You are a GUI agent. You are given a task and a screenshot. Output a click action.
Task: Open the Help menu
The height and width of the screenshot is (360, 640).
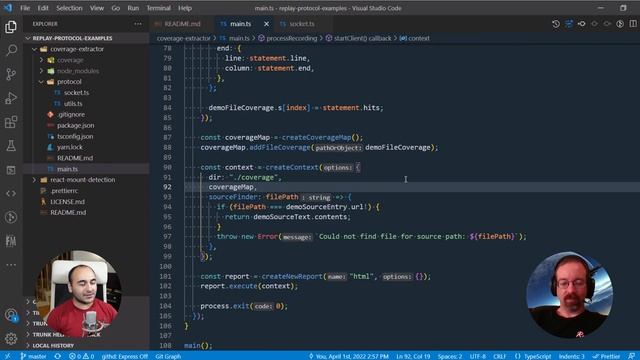pyautogui.click(x=184, y=8)
